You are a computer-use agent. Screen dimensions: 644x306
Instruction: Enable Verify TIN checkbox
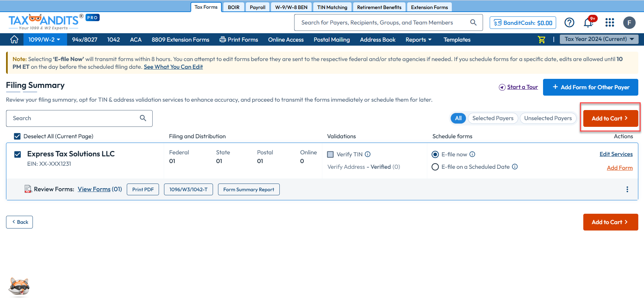(x=330, y=154)
